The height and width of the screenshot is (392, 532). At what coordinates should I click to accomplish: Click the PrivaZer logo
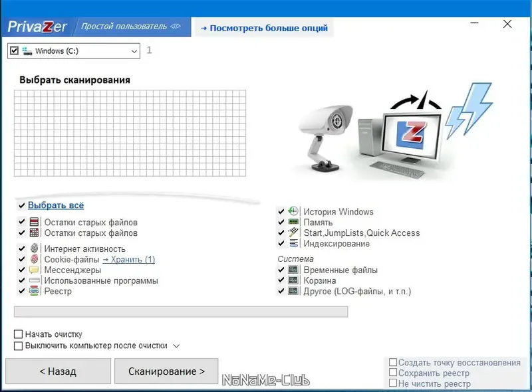click(x=37, y=27)
